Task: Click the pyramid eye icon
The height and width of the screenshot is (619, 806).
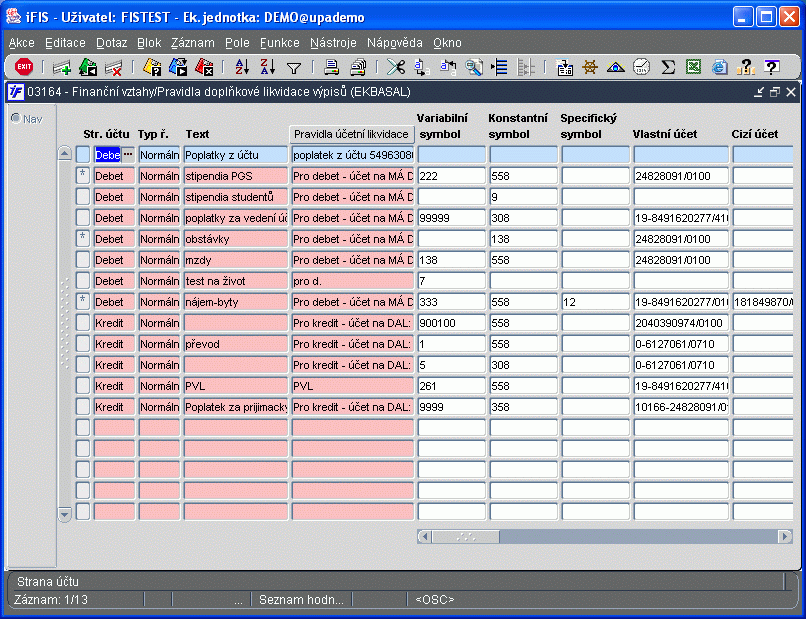Action: pyautogui.click(x=616, y=67)
